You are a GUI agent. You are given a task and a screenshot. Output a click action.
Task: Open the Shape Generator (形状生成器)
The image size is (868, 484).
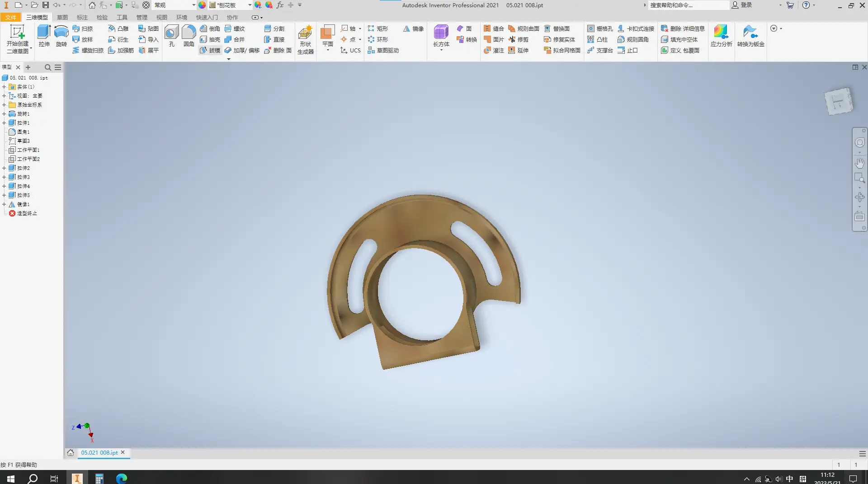point(306,40)
